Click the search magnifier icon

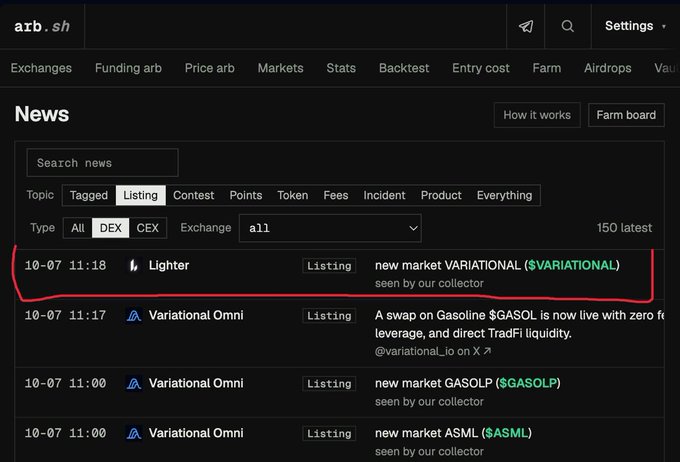pyautogui.click(x=567, y=26)
